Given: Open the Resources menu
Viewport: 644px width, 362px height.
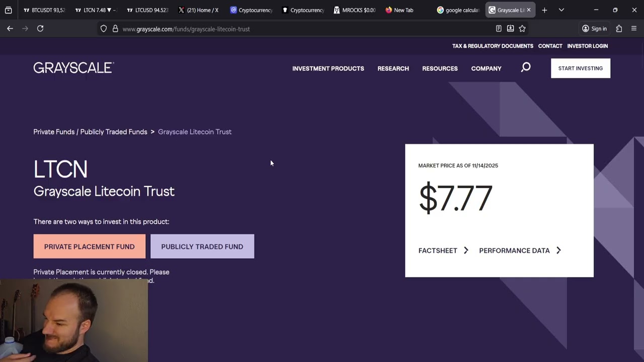Looking at the screenshot, I should 440,68.
